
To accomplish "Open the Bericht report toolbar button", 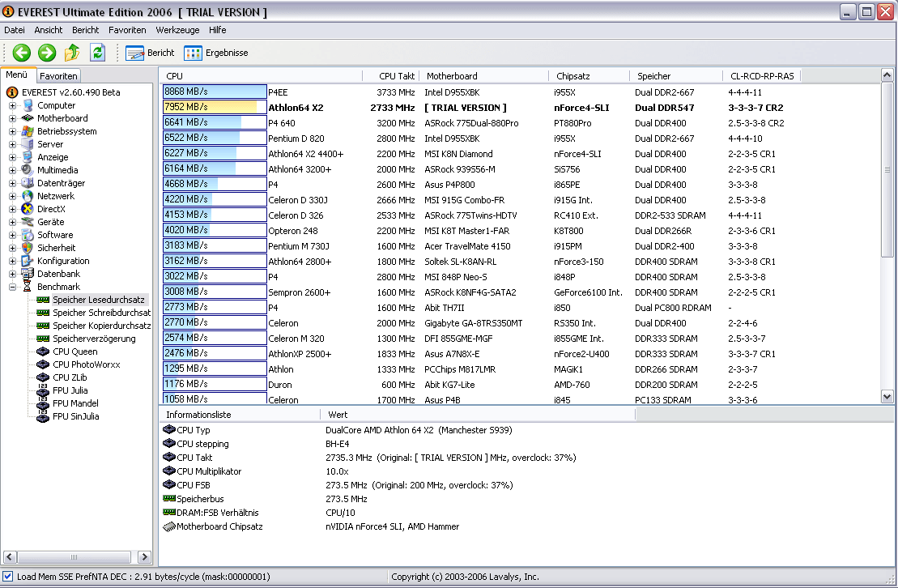I will [150, 53].
